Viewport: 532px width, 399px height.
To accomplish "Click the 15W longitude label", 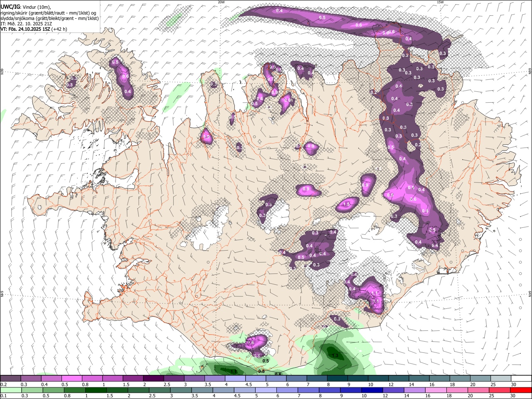I will (x=440, y=2).
